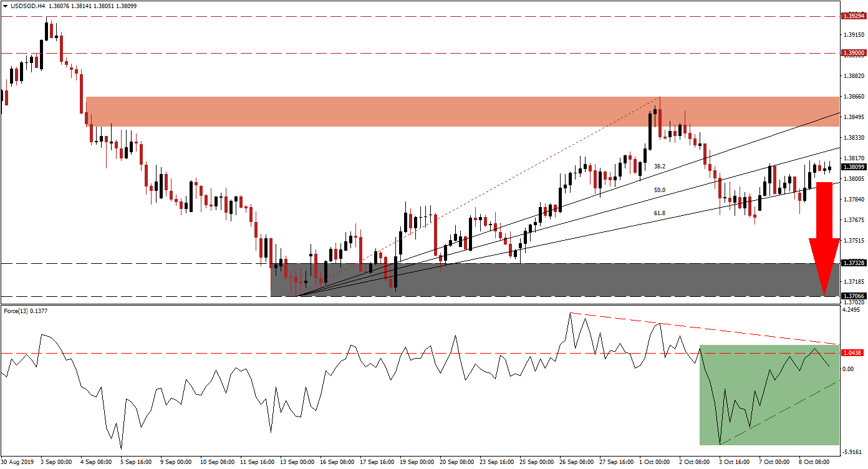Screen dimensions: 868x469
Task: Click the 1.38495 price axis value
Action: click(x=853, y=117)
